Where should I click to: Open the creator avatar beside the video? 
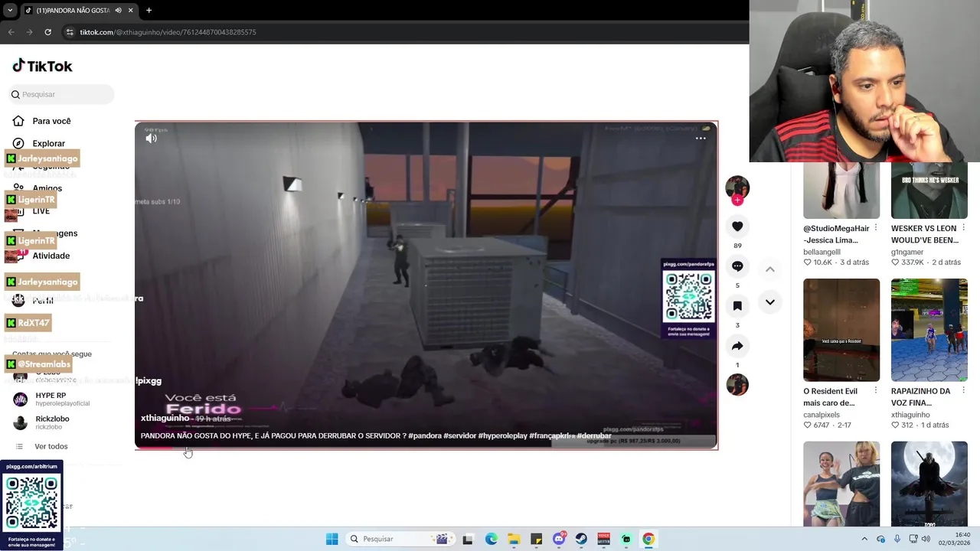pos(737,187)
